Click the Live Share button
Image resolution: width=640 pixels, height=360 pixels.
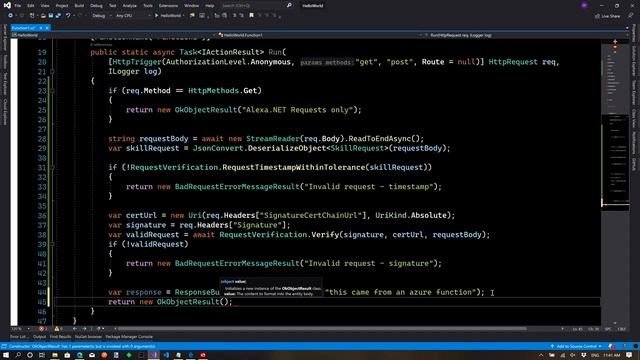608,16
